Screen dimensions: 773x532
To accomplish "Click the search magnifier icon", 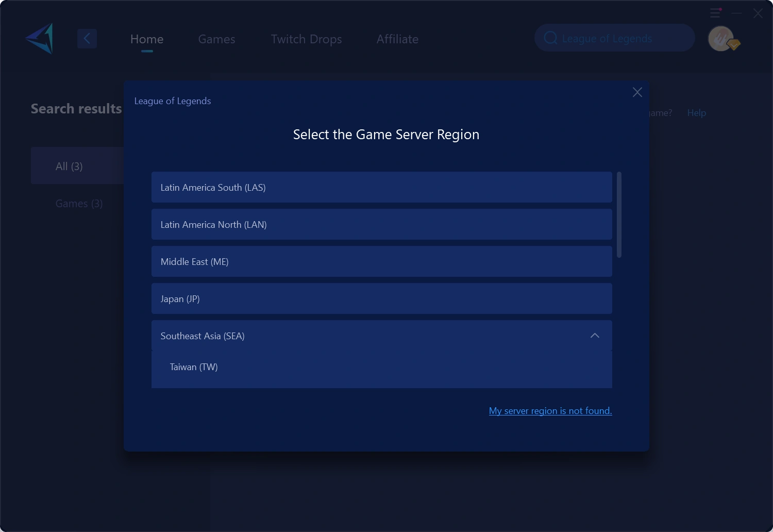I will 550,38.
